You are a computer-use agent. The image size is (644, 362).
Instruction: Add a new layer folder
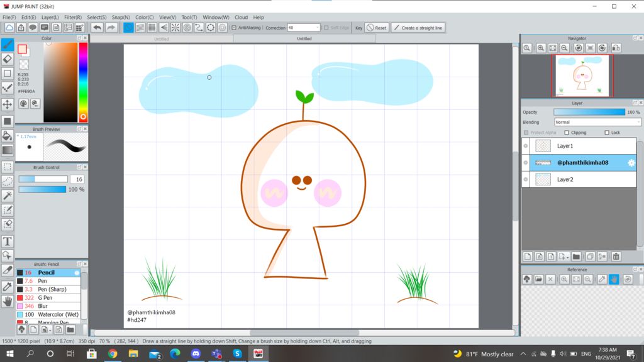(x=576, y=256)
